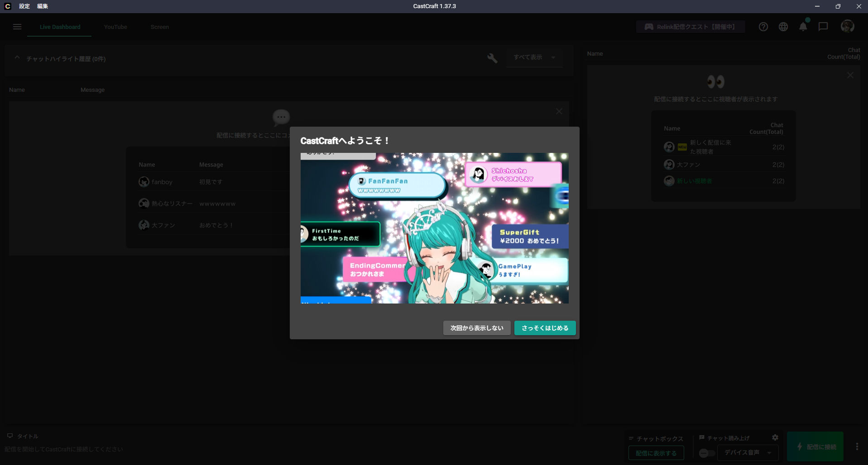Toggle チャット読み上げ switch

click(x=707, y=453)
